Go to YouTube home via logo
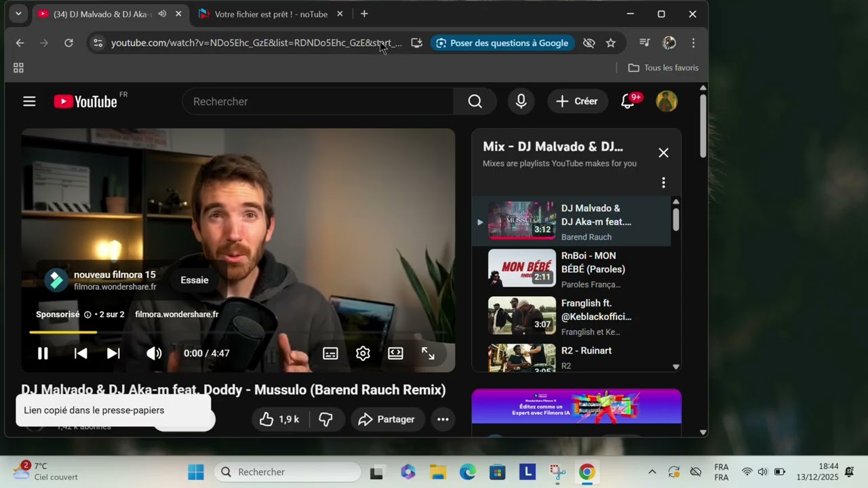The height and width of the screenshot is (488, 868). (85, 102)
